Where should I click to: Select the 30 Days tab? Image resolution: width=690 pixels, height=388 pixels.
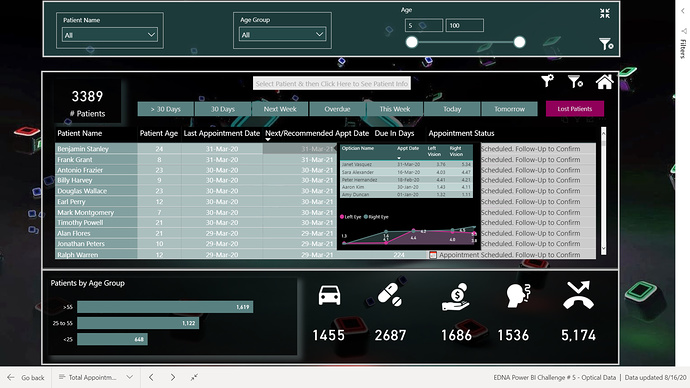click(x=223, y=109)
